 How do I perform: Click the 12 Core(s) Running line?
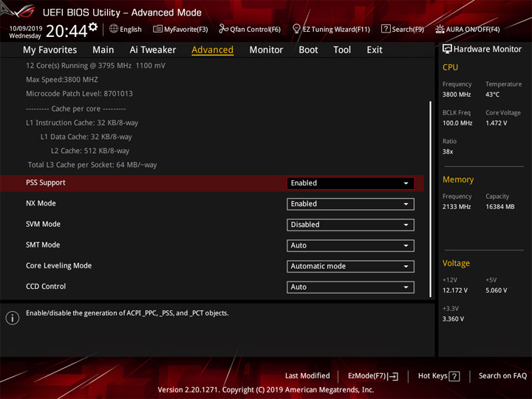pyautogui.click(x=95, y=66)
